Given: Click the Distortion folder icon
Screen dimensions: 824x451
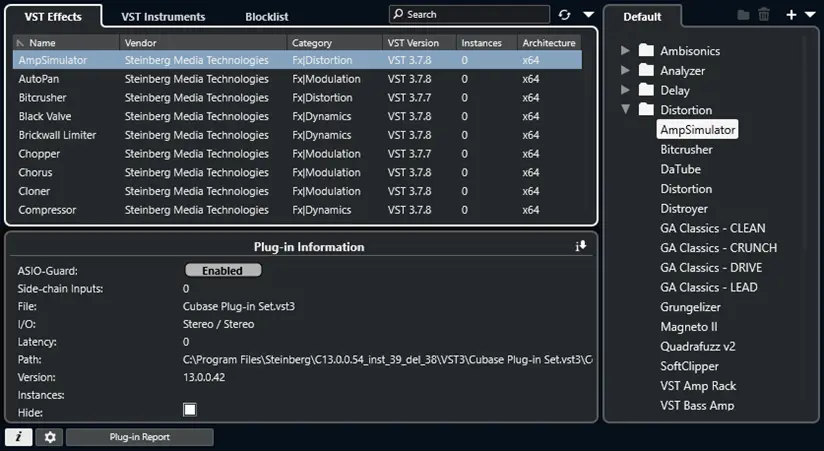Looking at the screenshot, I should click(646, 109).
